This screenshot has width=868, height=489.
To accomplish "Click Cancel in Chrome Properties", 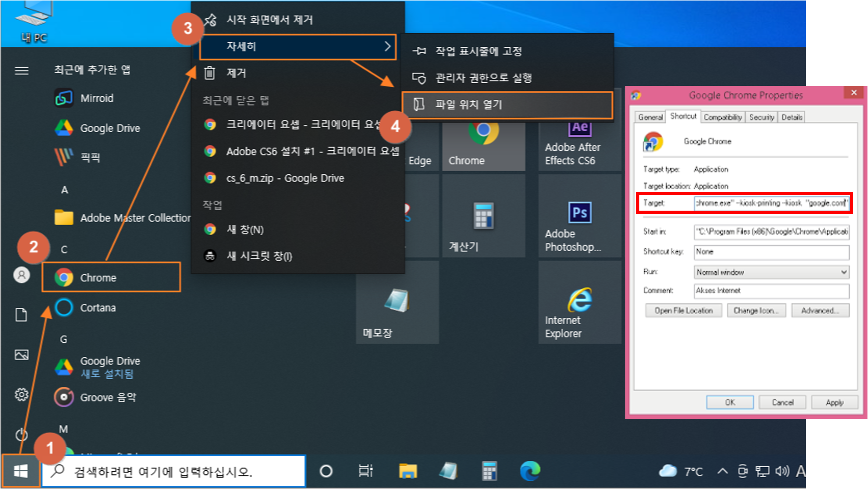I will [782, 402].
